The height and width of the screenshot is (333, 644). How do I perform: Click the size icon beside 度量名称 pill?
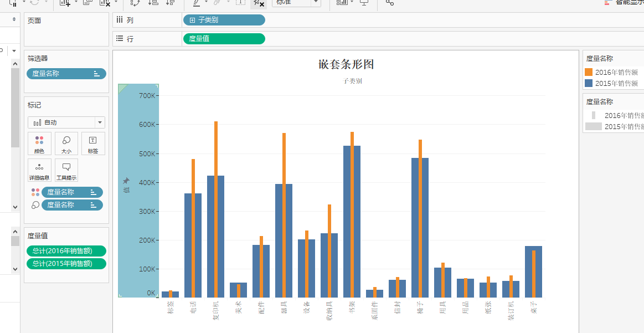(x=35, y=205)
